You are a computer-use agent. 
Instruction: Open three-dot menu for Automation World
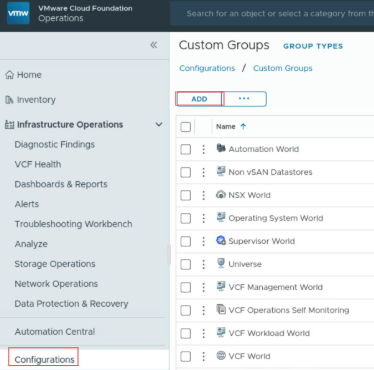204,149
